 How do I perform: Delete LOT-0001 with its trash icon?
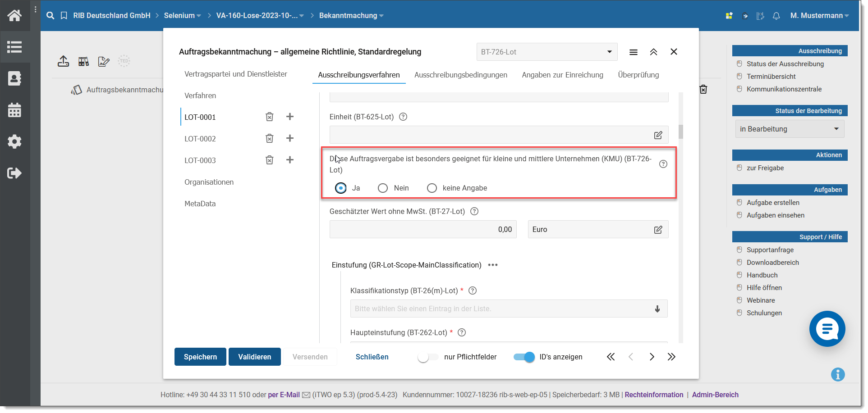pyautogui.click(x=269, y=117)
